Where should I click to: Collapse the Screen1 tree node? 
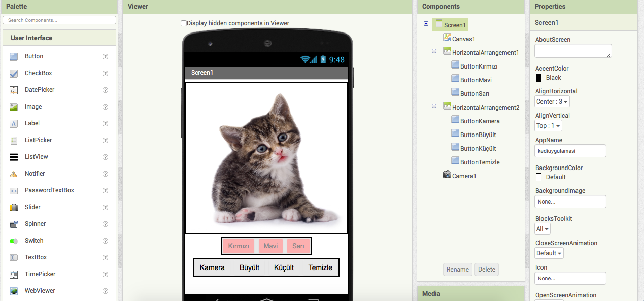click(426, 23)
